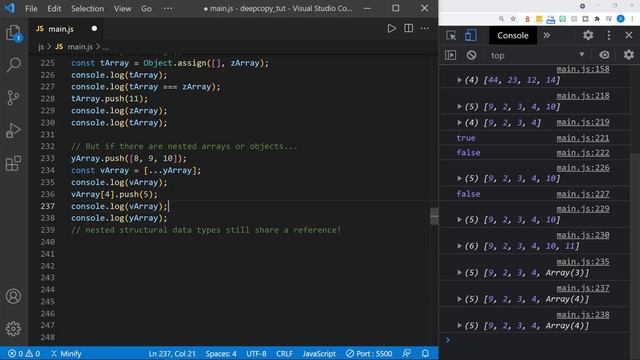The height and width of the screenshot is (360, 640).
Task: Close the DevTools panel
Action: (x=629, y=35)
